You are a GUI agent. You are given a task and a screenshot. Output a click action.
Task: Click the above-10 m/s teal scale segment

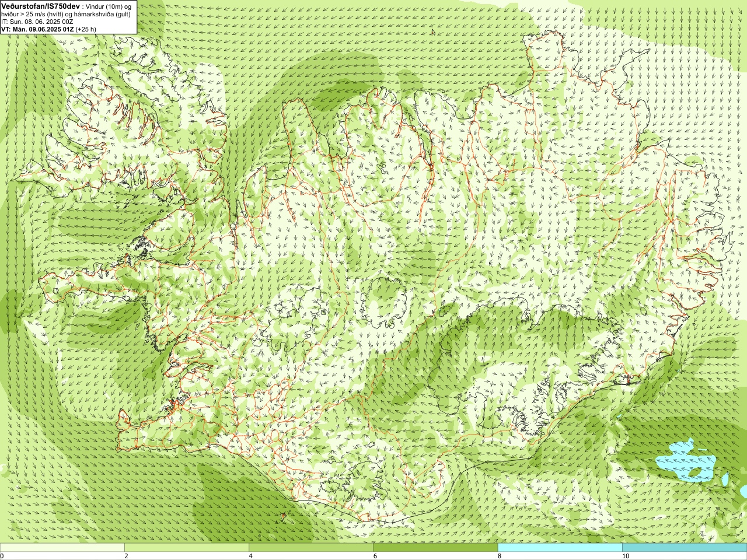point(685,548)
